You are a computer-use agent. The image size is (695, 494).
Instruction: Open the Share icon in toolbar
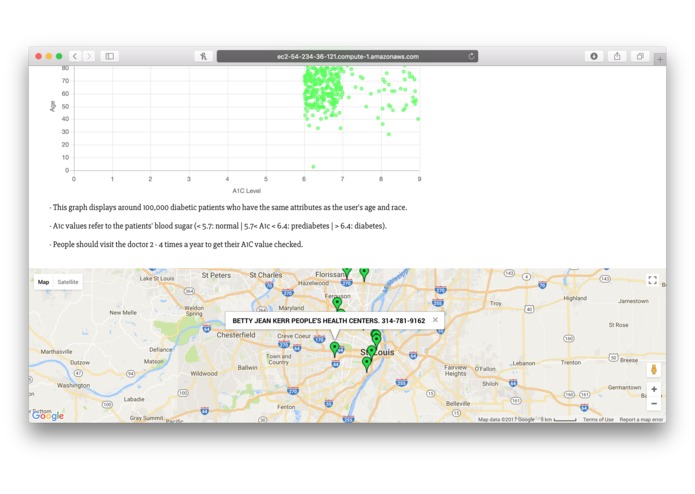point(617,56)
